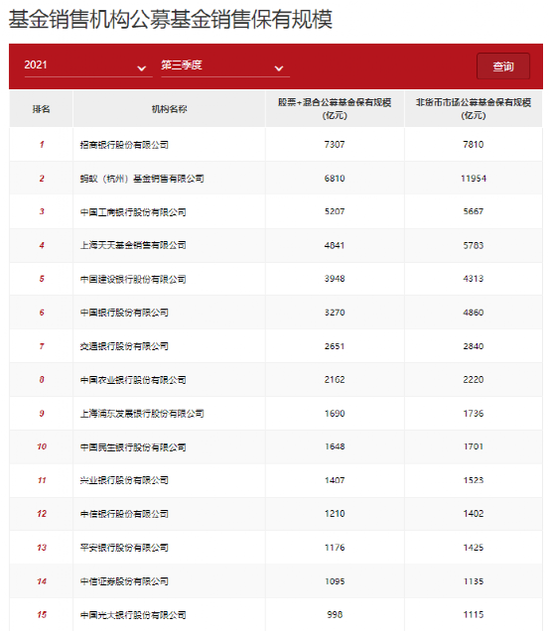Click the 查询 query button

(503, 66)
